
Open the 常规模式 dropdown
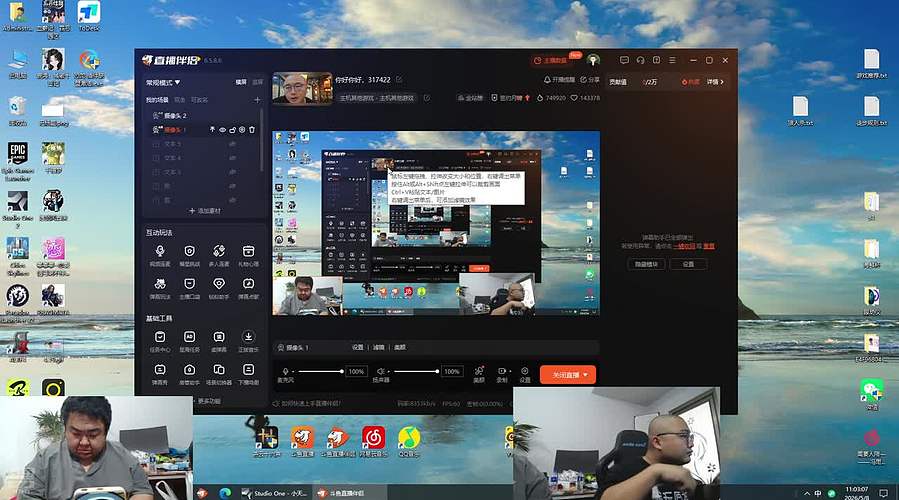(x=163, y=83)
